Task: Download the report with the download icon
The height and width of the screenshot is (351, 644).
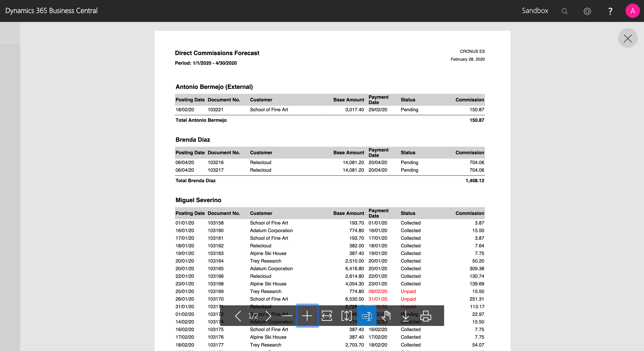Action: coord(406,316)
